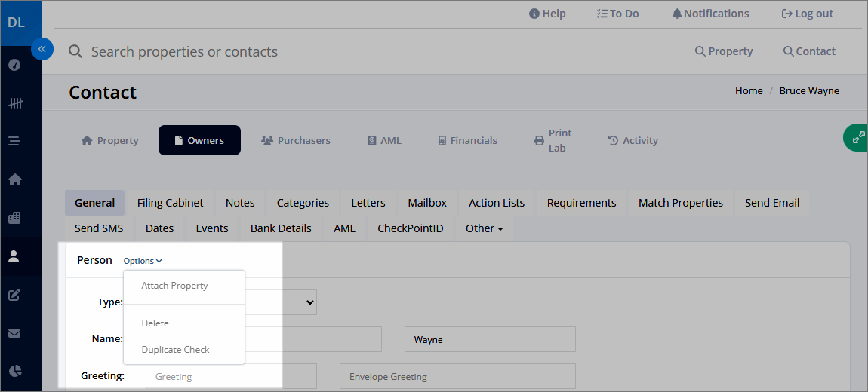Open the Financials section
Screen dimensions: 868x392
point(467,140)
